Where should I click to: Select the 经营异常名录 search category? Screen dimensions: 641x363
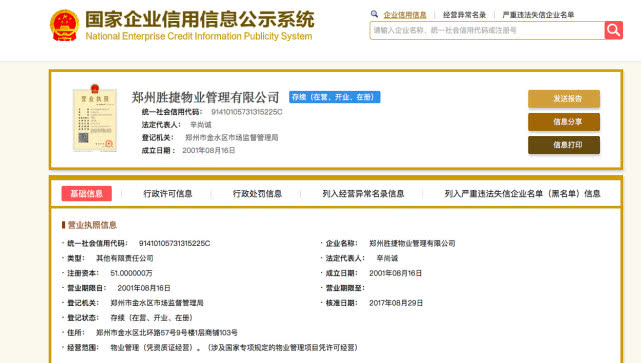pyautogui.click(x=464, y=15)
